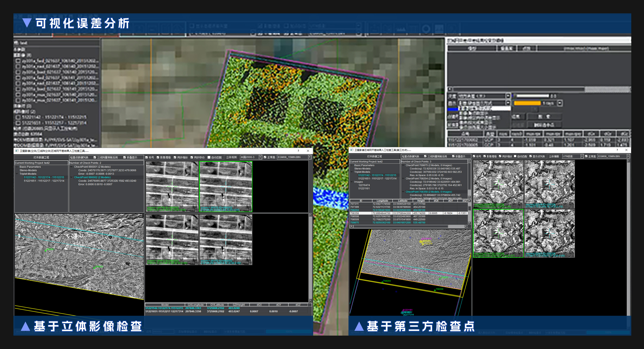644x349 pixels.
Task: Click right scroll arrow under the coordinate table
Action: 466,226
